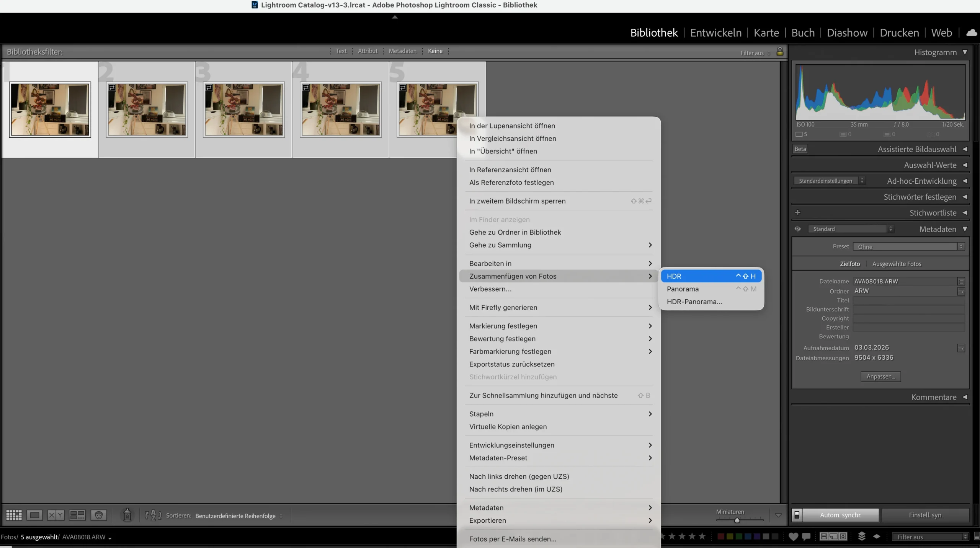Click the Einstell. syn. button
The image size is (980, 548).
click(x=925, y=515)
